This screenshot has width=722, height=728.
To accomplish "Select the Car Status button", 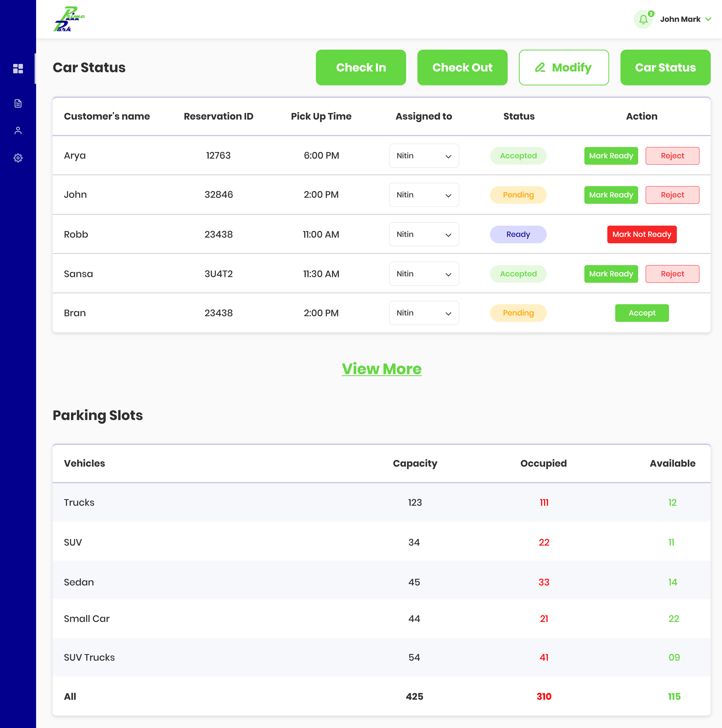I will pyautogui.click(x=665, y=67).
